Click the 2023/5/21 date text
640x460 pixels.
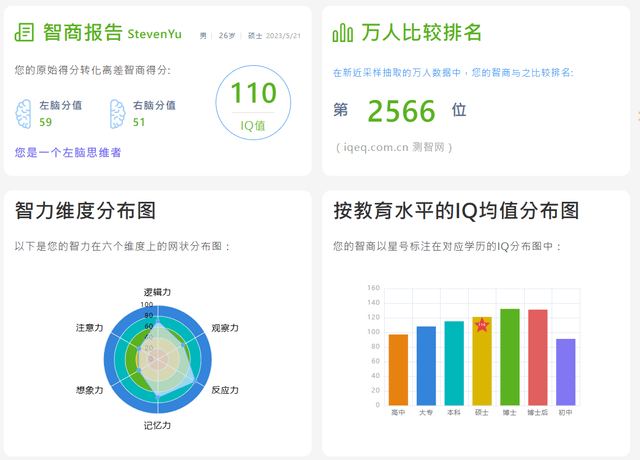(283, 36)
